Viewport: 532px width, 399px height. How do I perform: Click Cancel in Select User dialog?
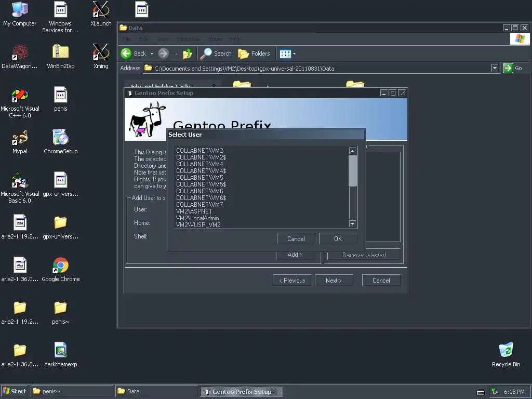point(296,239)
